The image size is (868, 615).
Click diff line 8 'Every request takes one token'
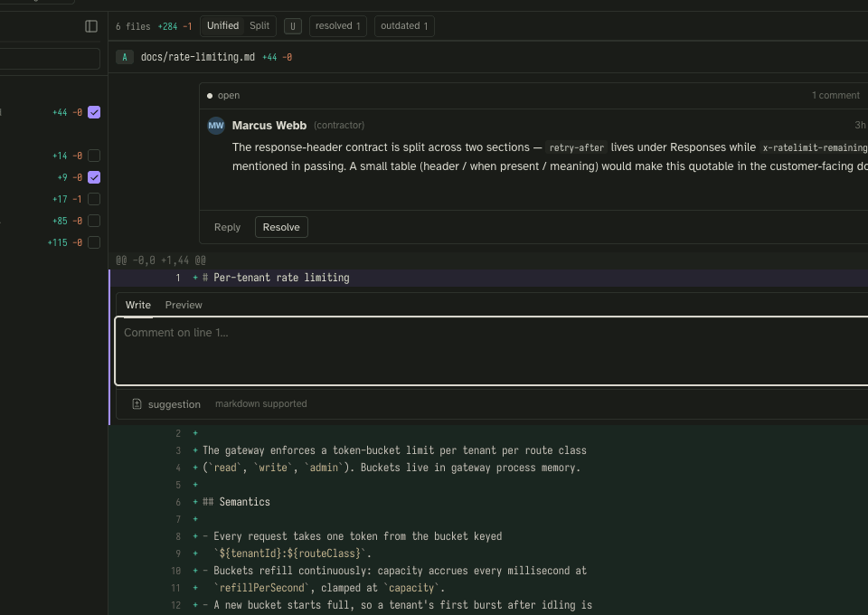pyautogui.click(x=488, y=536)
